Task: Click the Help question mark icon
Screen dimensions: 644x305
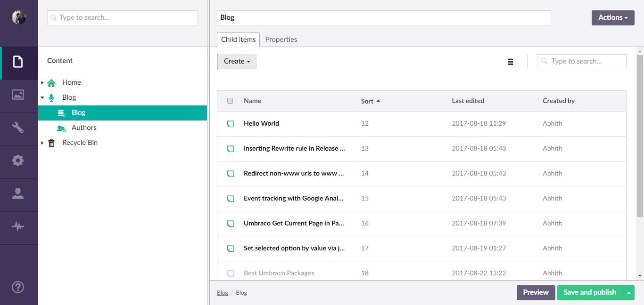Action: (x=18, y=287)
